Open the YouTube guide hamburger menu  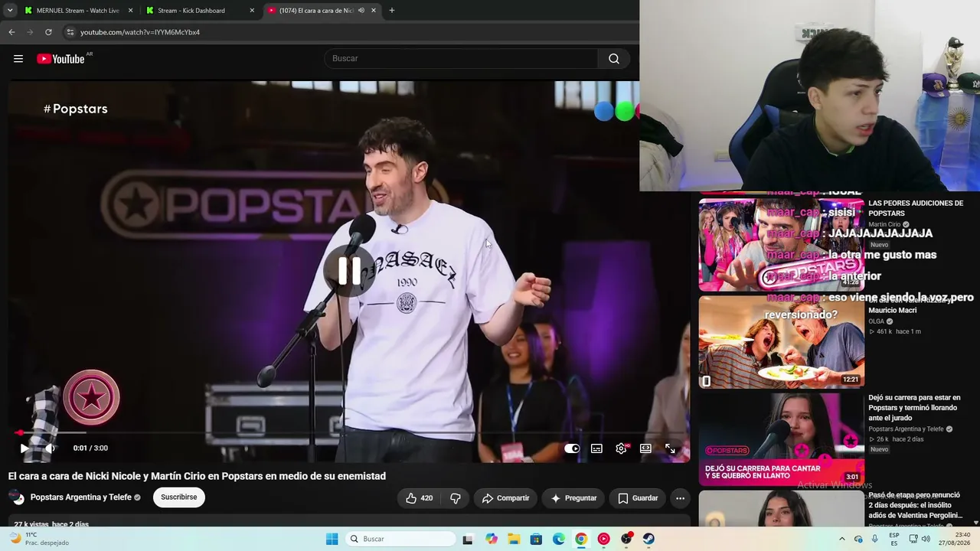(x=18, y=59)
